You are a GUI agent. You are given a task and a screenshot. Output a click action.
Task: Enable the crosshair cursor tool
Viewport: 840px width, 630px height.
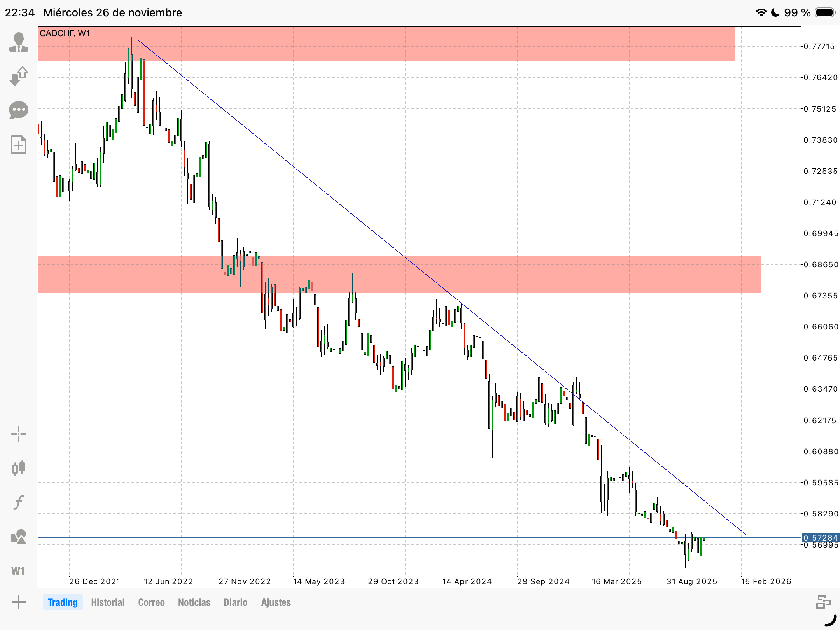18,434
